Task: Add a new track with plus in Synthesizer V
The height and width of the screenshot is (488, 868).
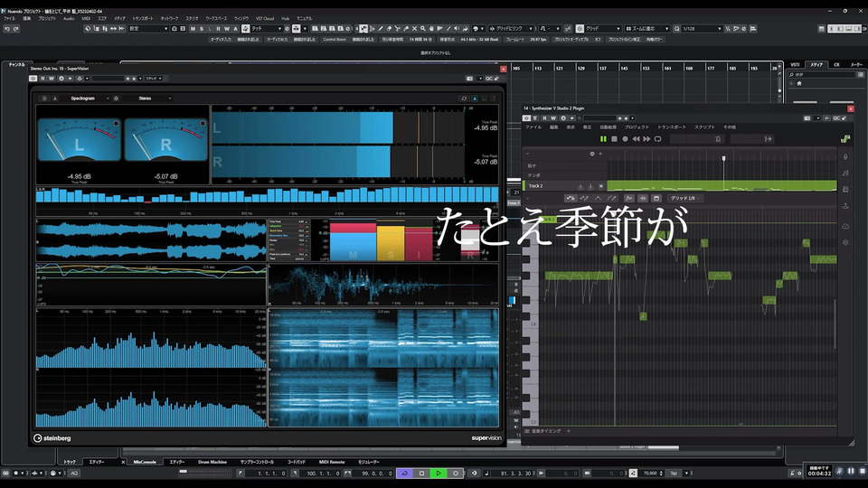Action: 600,154
